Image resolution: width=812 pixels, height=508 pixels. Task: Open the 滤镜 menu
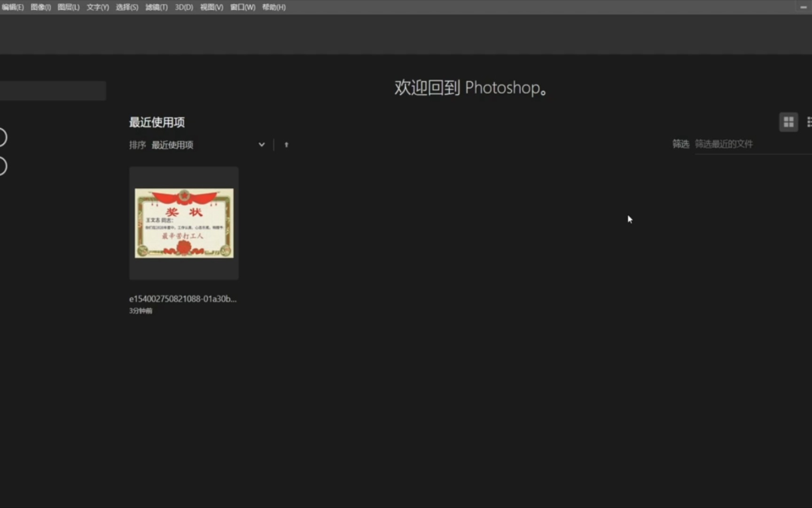(x=156, y=7)
